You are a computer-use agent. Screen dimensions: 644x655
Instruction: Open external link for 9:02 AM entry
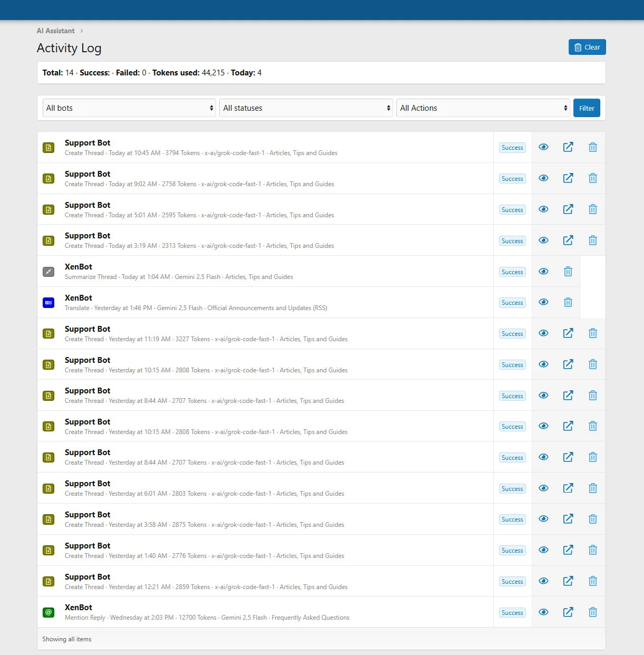click(568, 178)
